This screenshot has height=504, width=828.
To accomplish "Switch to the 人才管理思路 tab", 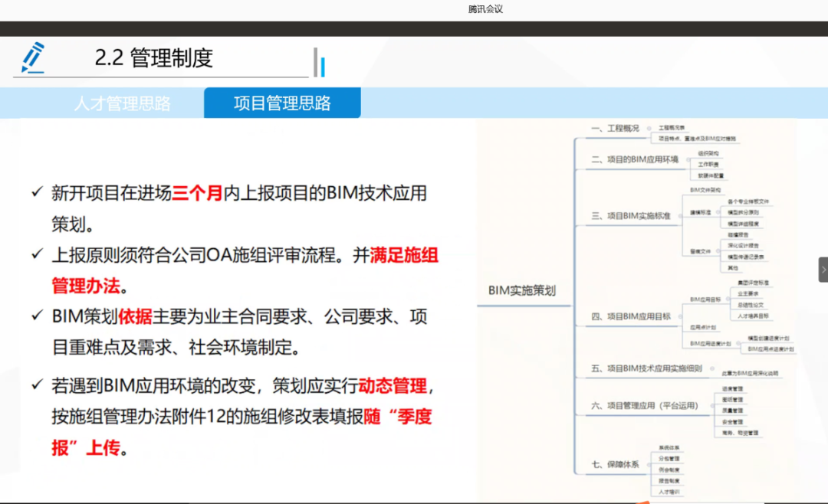I will pos(122,103).
